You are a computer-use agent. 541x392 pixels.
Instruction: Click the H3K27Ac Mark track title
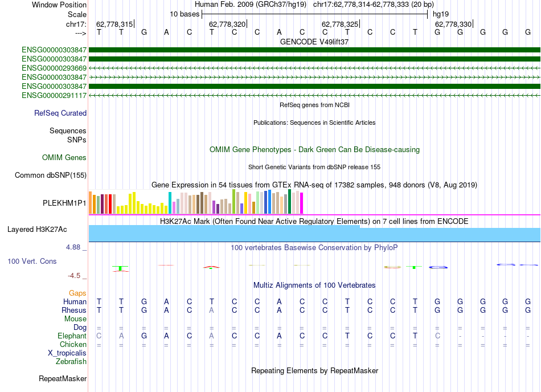click(x=314, y=222)
